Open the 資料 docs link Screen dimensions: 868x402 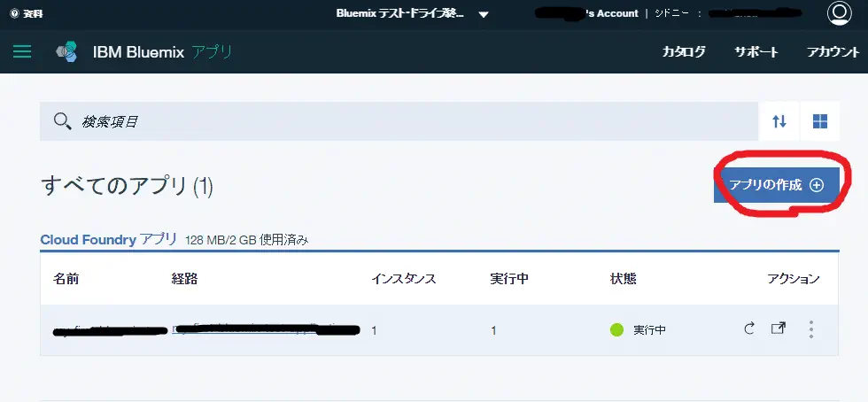[26, 13]
